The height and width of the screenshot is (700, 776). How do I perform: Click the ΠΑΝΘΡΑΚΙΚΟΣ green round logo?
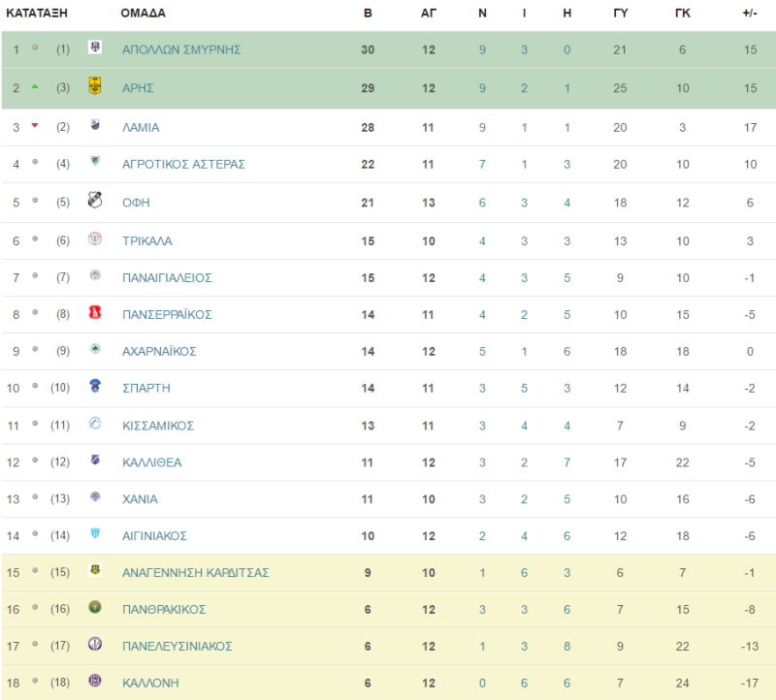94,607
